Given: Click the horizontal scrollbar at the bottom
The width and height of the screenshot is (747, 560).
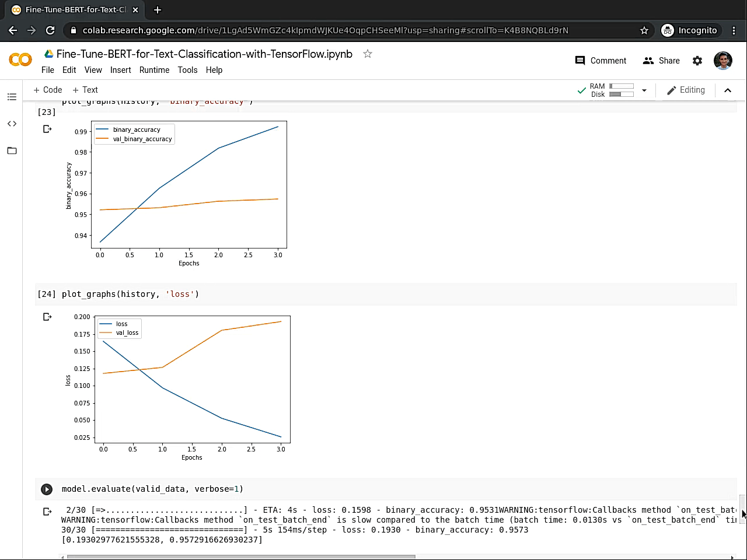Looking at the screenshot, I should pos(239,556).
